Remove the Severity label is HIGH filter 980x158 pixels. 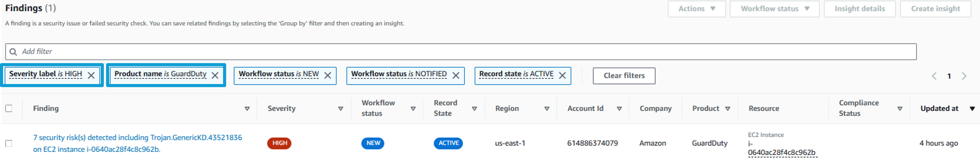pos(91,75)
